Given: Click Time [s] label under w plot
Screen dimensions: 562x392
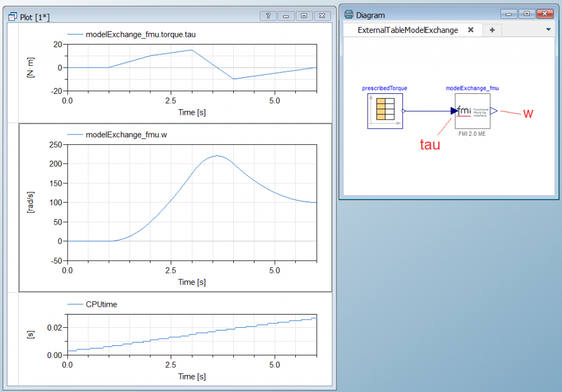Looking at the screenshot, I should click(192, 282).
